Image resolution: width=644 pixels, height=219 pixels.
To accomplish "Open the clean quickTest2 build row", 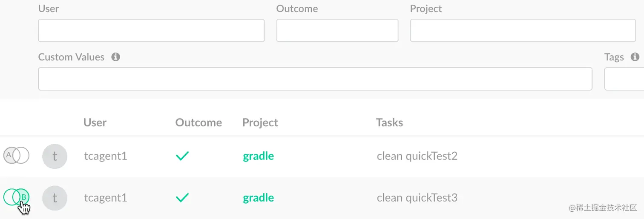I will tap(417, 156).
